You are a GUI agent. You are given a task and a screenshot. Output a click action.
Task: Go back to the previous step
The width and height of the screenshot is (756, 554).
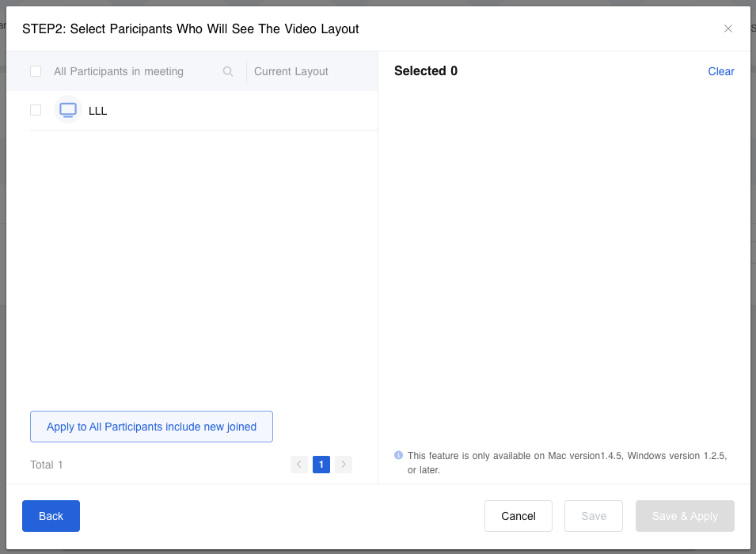click(x=51, y=516)
